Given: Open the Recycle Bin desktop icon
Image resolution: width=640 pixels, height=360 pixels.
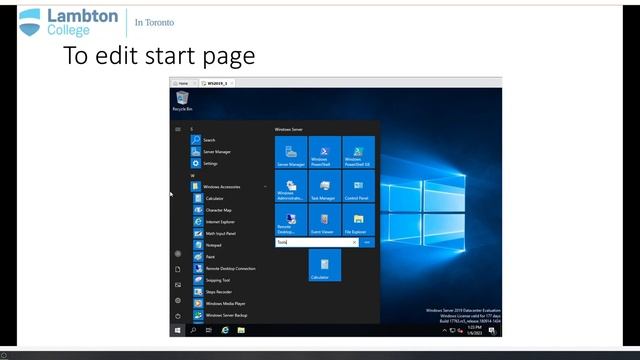Looking at the screenshot, I should coord(182,101).
